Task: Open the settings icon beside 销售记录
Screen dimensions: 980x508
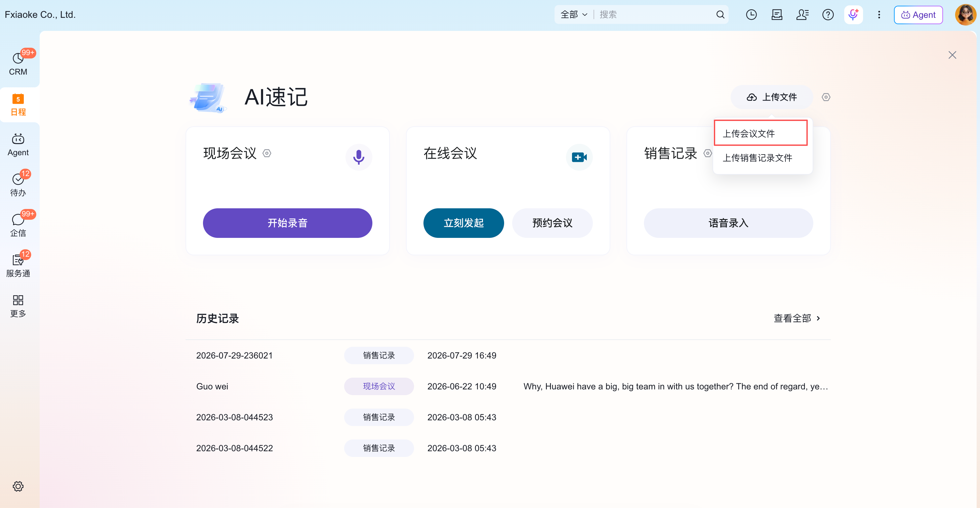Action: (x=707, y=153)
